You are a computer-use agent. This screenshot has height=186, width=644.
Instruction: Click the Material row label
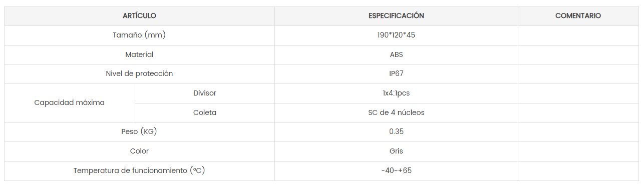pyautogui.click(x=139, y=55)
